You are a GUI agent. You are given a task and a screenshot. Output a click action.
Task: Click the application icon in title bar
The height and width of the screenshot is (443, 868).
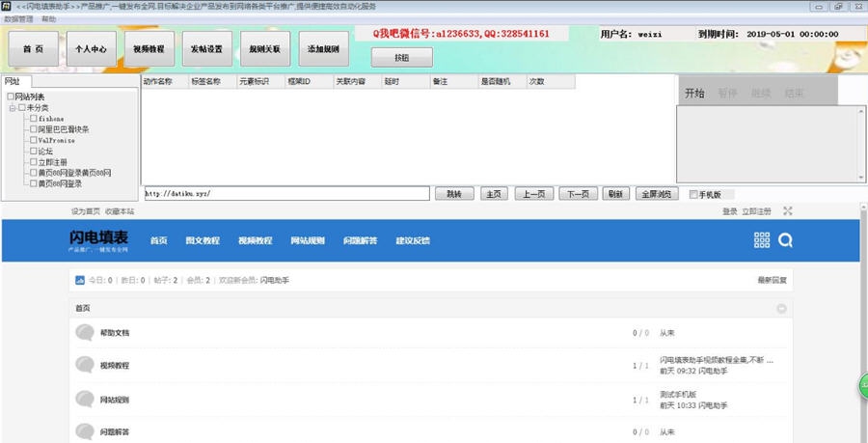[x=6, y=6]
